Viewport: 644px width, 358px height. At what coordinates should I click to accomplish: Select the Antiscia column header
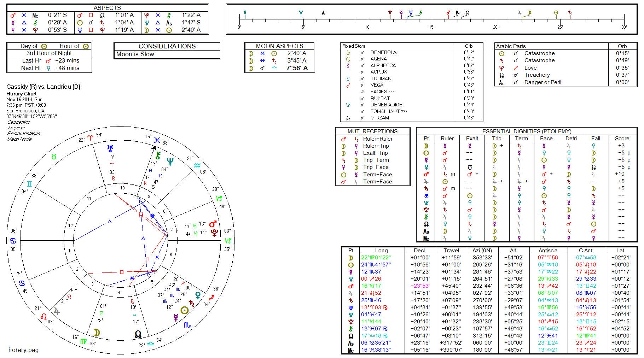[548, 250]
